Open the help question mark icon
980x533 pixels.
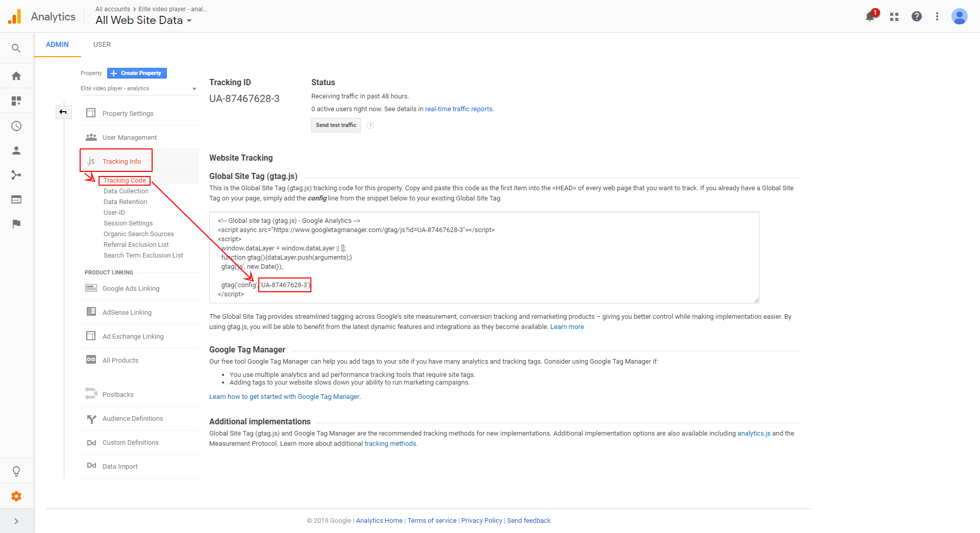(917, 16)
